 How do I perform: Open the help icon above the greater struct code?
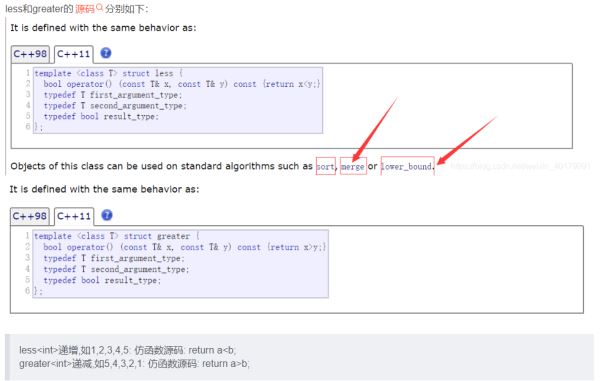click(x=107, y=215)
